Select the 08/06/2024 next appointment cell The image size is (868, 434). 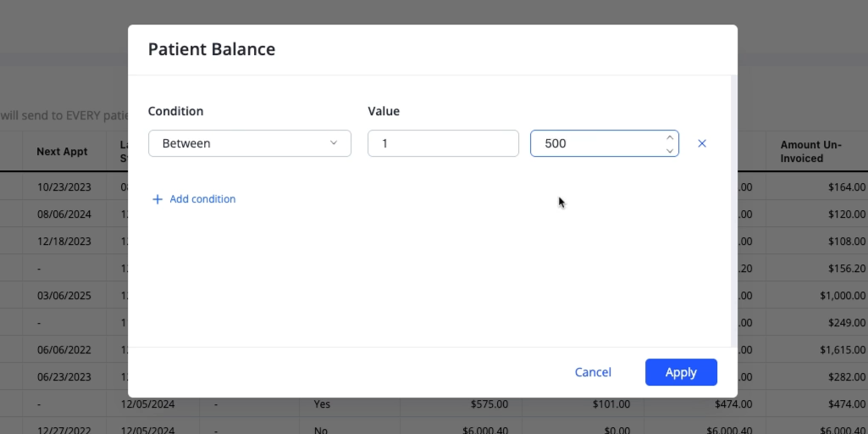coord(64,214)
